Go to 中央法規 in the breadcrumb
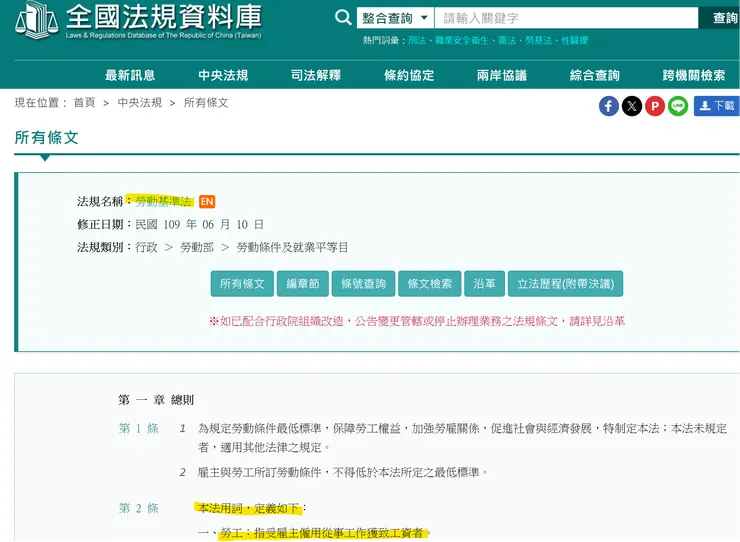740x542 pixels. (140, 102)
